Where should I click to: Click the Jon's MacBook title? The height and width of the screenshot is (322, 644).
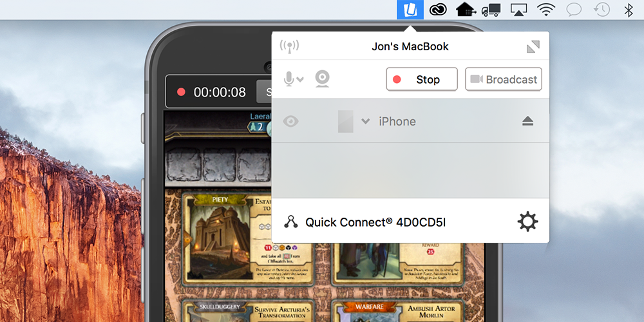tap(410, 46)
